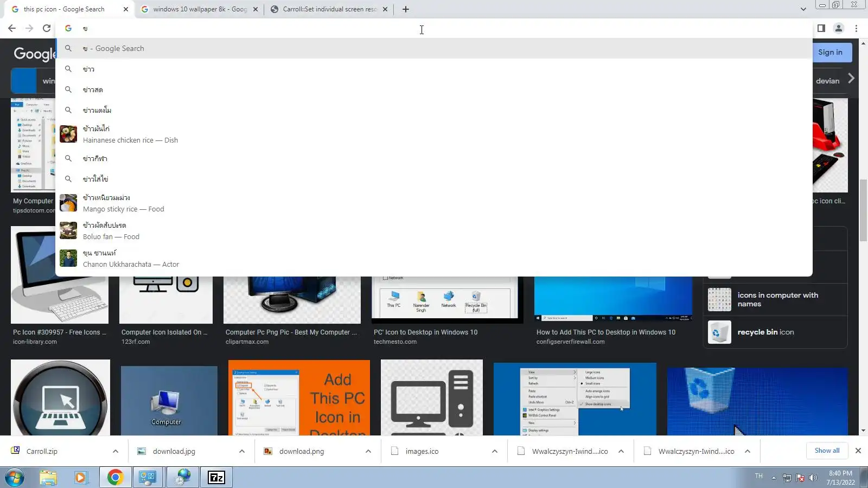This screenshot has width=868, height=488.
Task: Open a new browser tab
Action: coord(406,9)
